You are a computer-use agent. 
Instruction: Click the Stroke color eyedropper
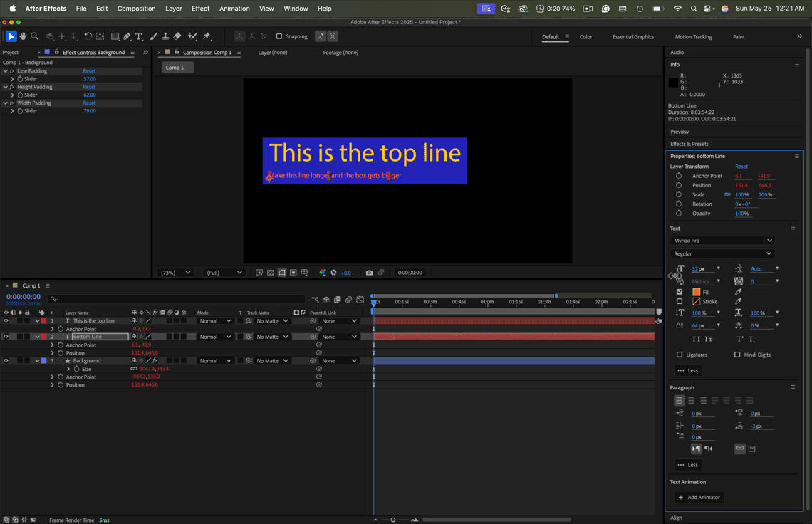(739, 301)
